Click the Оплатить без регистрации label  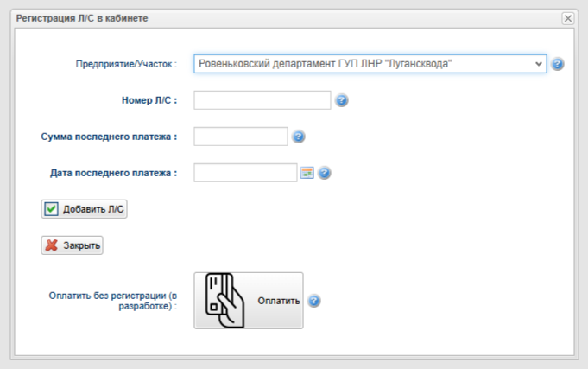pos(113,301)
